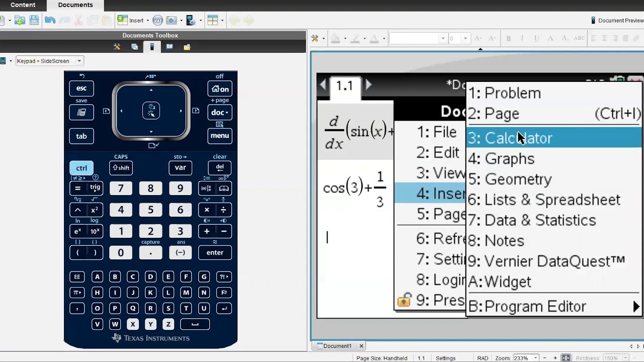
Task: Click the tab key on keypad
Action: tap(81, 136)
